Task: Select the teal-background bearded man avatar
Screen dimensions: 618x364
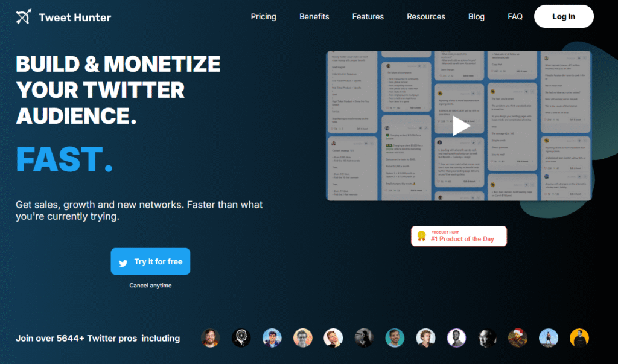Action: coord(395,338)
